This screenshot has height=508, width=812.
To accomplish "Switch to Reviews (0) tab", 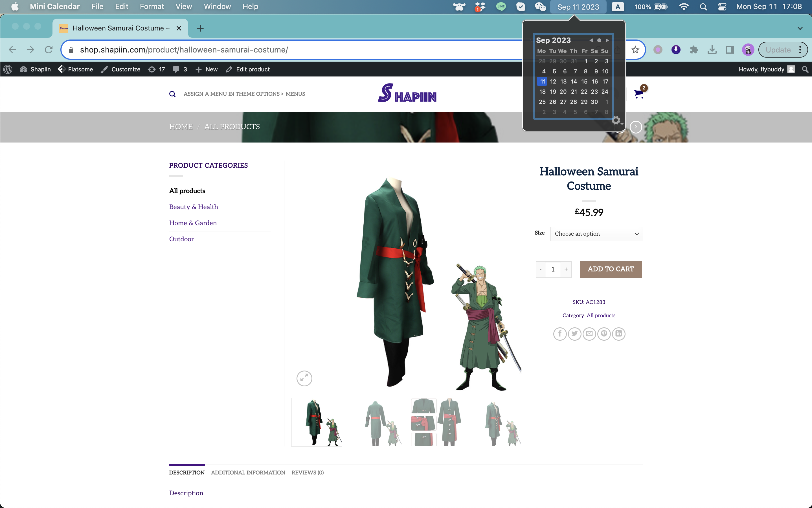I will (308, 472).
